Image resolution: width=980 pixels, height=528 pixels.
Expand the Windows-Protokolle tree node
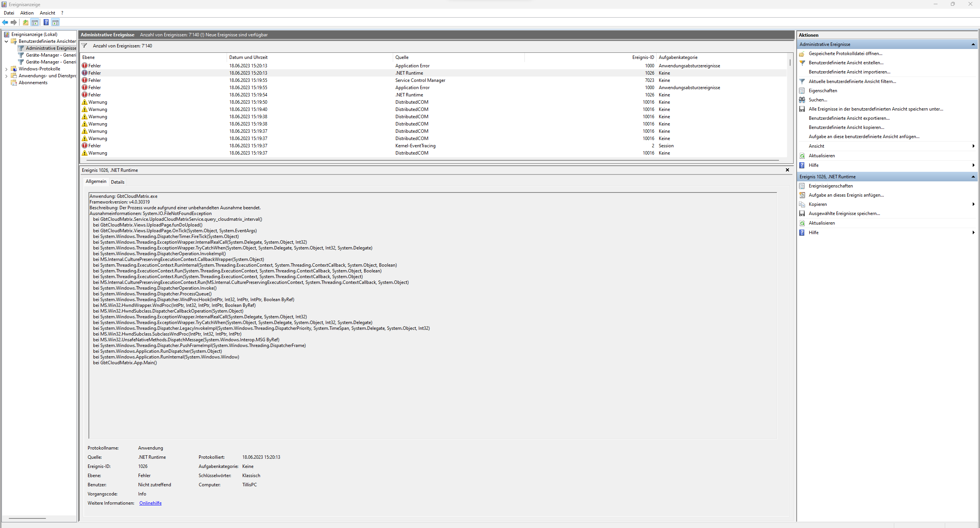click(6, 69)
